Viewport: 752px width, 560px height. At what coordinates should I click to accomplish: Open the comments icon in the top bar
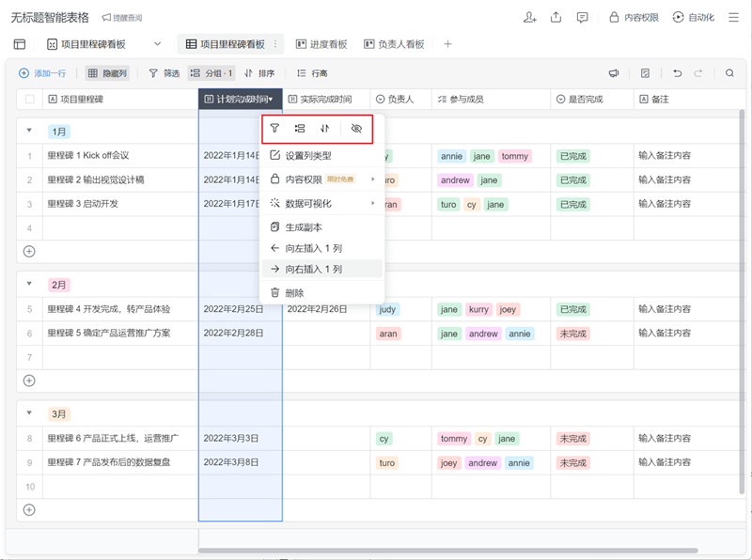coord(583,17)
